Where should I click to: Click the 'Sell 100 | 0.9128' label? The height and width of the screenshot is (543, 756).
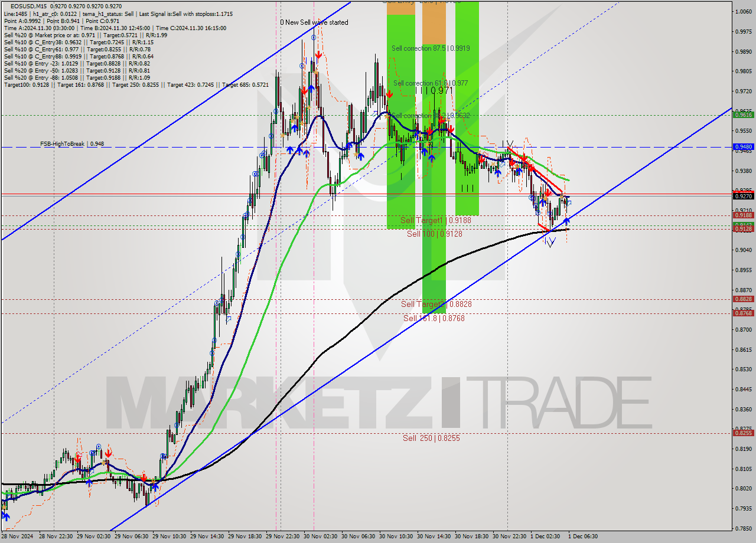tap(435, 234)
